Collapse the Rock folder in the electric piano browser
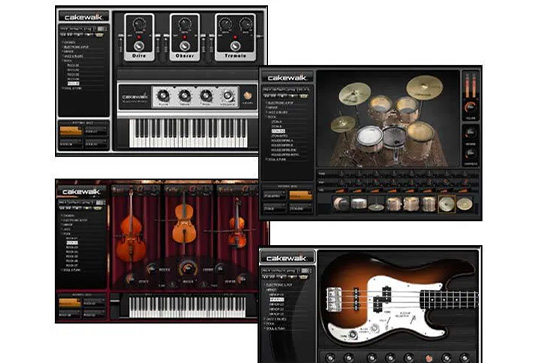535x363 pixels. (67, 61)
